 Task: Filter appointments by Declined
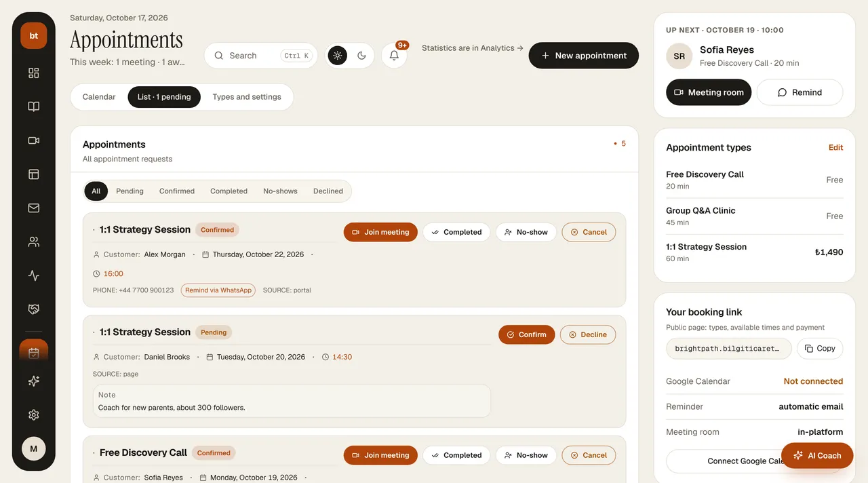tap(328, 191)
